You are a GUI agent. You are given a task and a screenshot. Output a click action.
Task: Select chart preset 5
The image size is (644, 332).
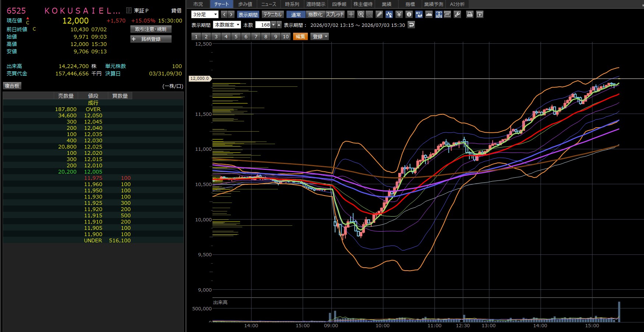(x=236, y=36)
